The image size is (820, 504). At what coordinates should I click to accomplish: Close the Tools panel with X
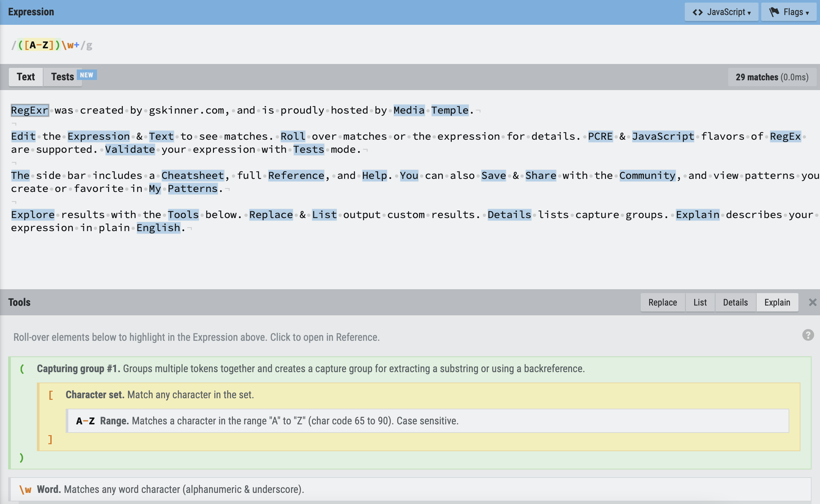point(813,302)
